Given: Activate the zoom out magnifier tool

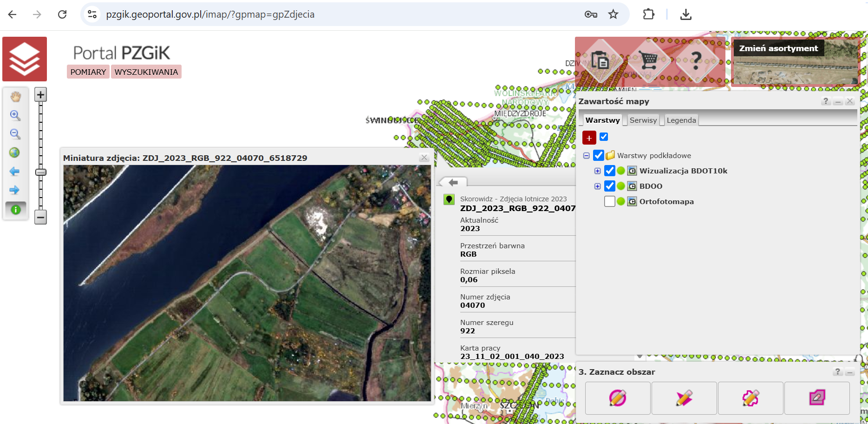Looking at the screenshot, I should (15, 134).
